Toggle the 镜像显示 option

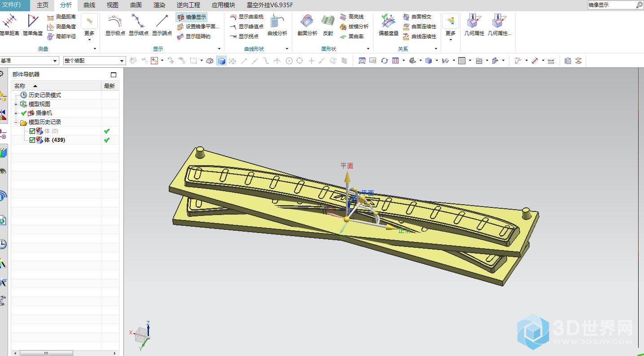(192, 17)
